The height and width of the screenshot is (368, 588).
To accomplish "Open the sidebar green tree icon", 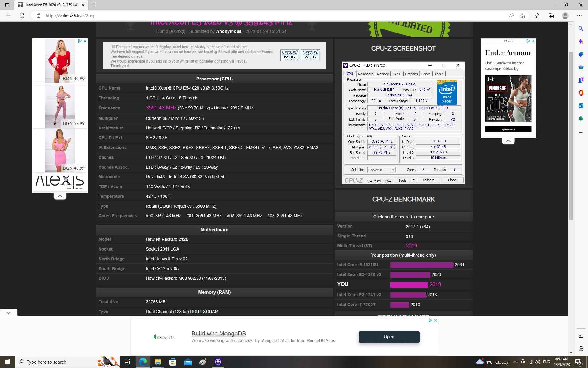I will (x=581, y=119).
